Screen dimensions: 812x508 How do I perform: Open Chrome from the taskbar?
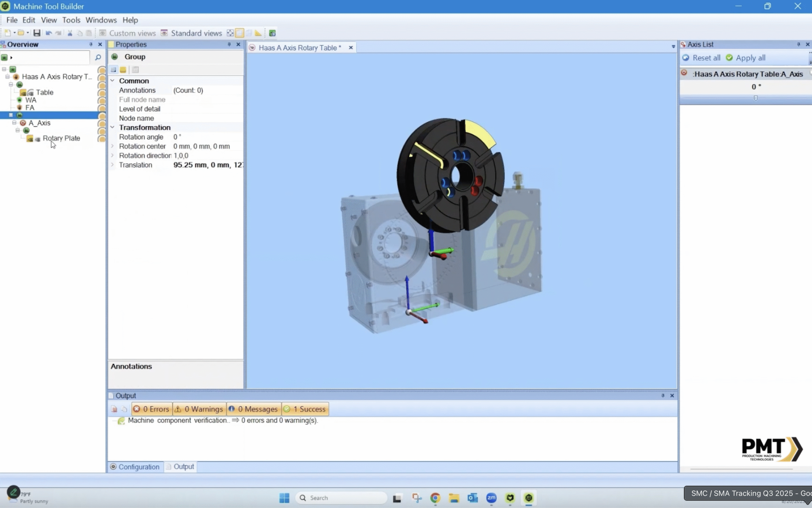click(435, 498)
